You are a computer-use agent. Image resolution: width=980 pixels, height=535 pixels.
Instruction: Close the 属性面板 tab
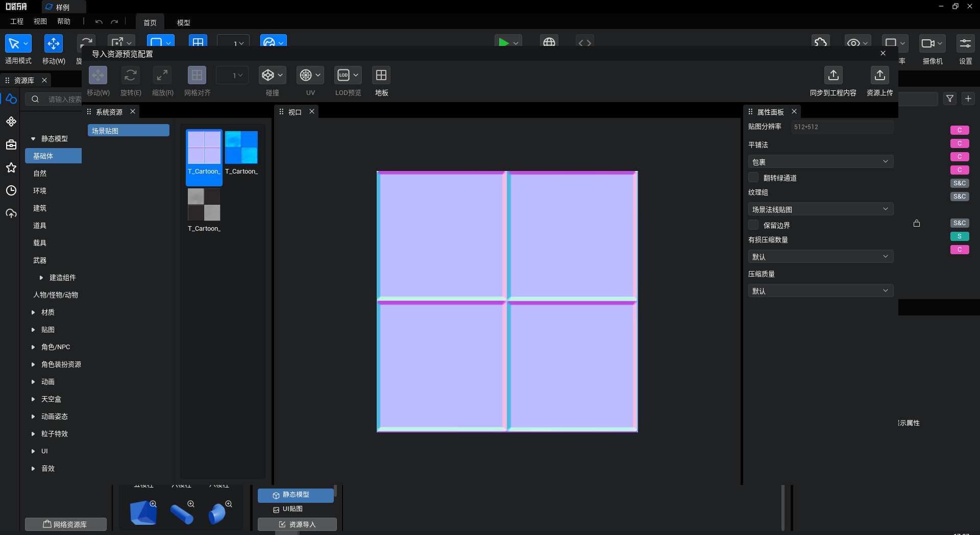point(794,111)
